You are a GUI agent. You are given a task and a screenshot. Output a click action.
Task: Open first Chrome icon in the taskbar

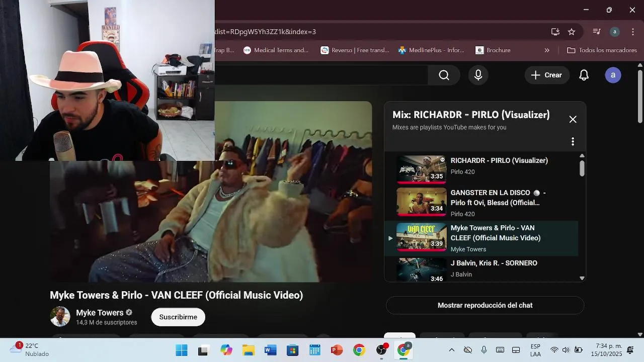tap(359, 350)
